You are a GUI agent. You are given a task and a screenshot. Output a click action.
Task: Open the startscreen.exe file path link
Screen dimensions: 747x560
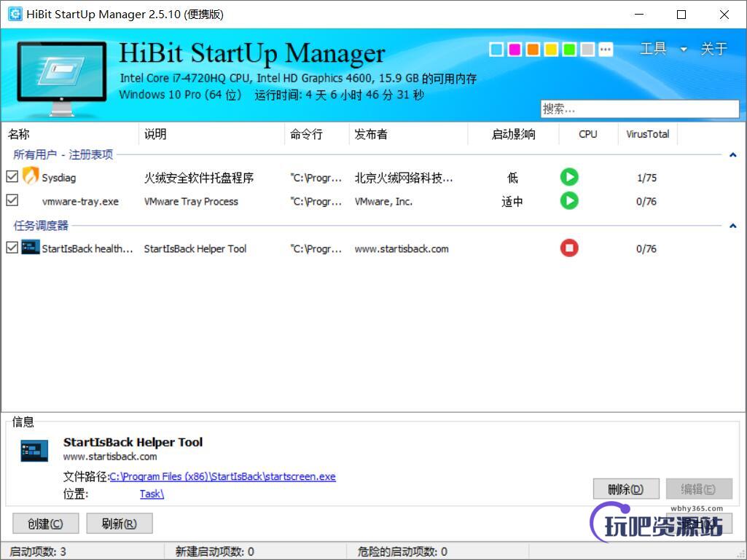point(222,477)
